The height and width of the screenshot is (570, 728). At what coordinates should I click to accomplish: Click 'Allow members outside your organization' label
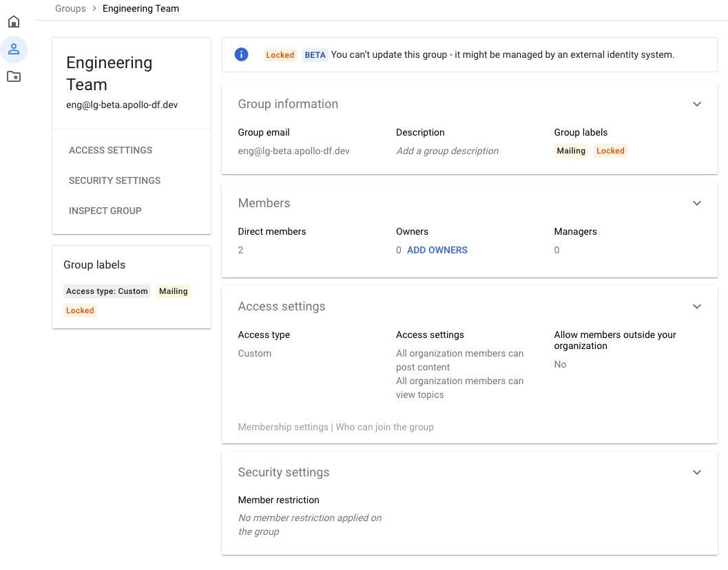coord(615,340)
